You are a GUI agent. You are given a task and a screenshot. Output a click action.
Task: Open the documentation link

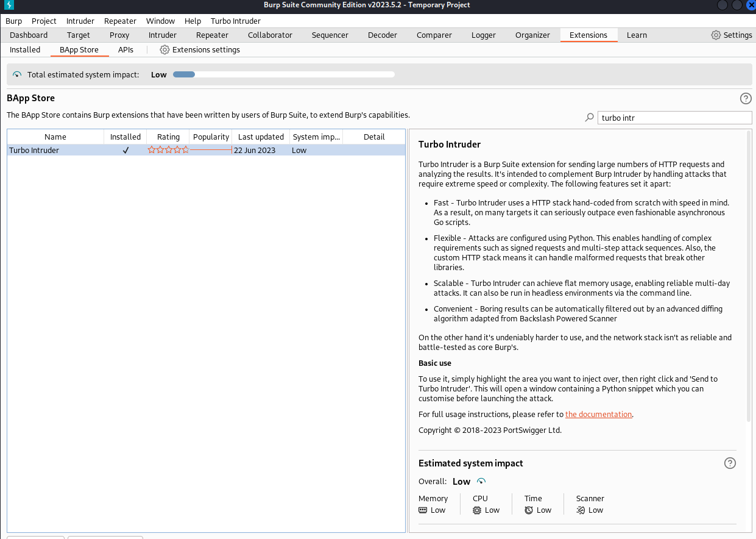(599, 414)
